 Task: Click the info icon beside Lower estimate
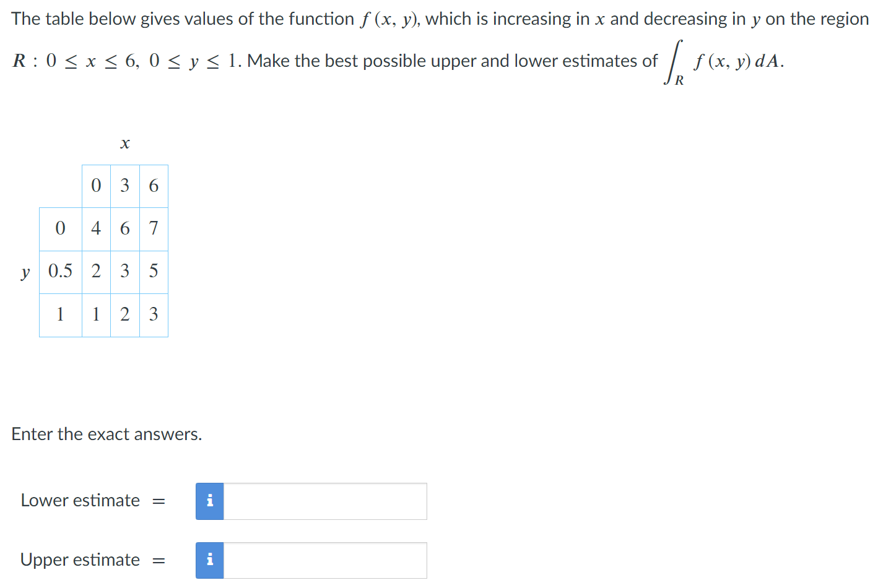(x=209, y=501)
